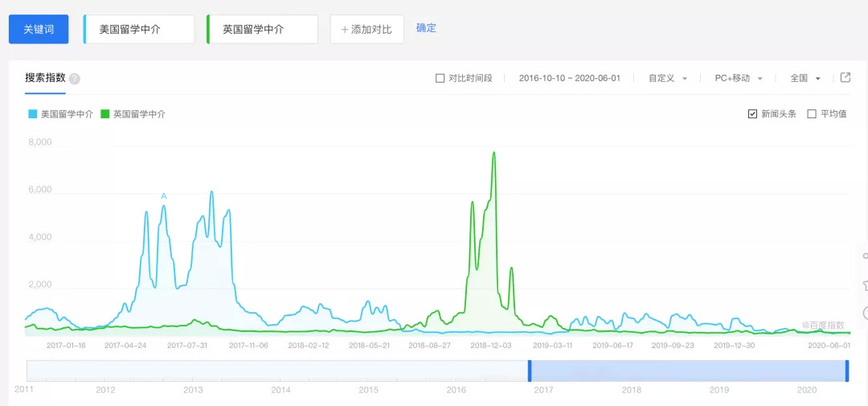Enable the 对比时间段 checkbox

[x=440, y=79]
